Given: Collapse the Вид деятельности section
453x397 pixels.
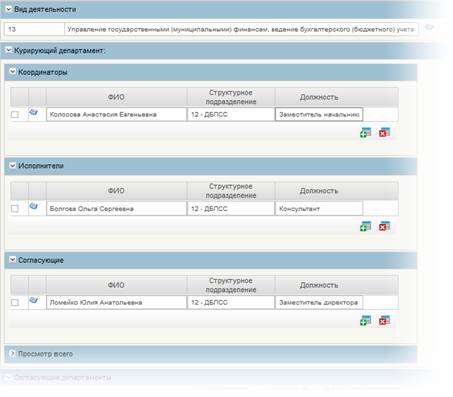Looking at the screenshot, I should point(9,9).
